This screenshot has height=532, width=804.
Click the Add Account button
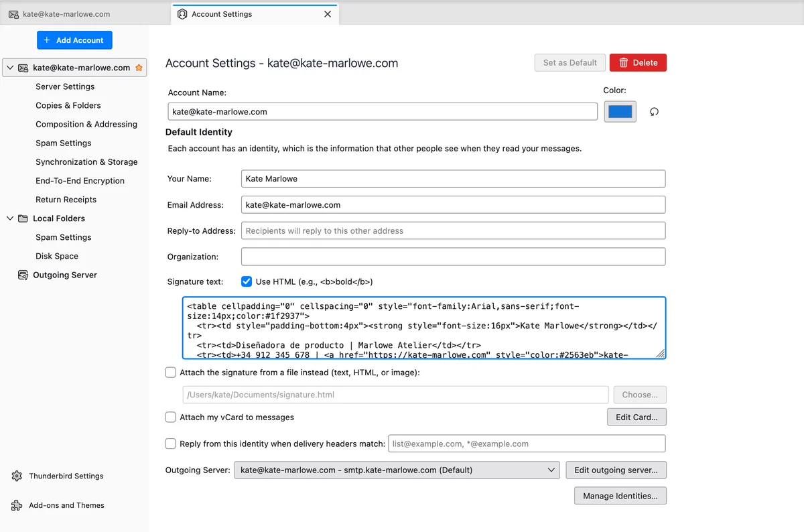click(74, 40)
